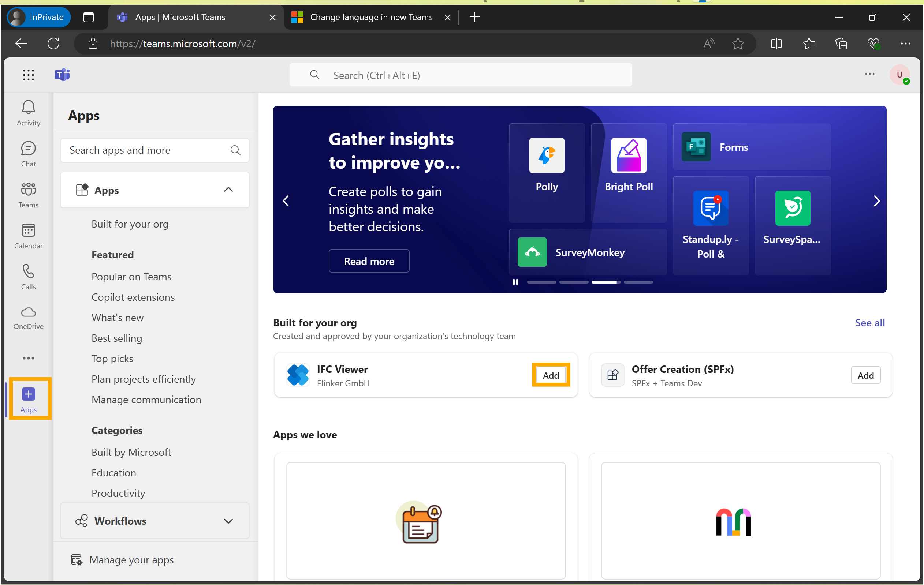
Task: Go back with the browser back arrow
Action: [x=21, y=43]
